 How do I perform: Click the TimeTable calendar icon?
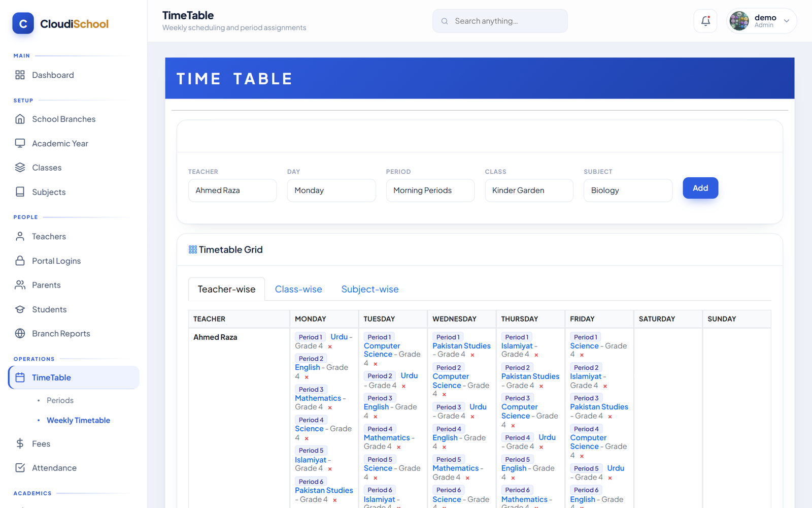click(20, 377)
